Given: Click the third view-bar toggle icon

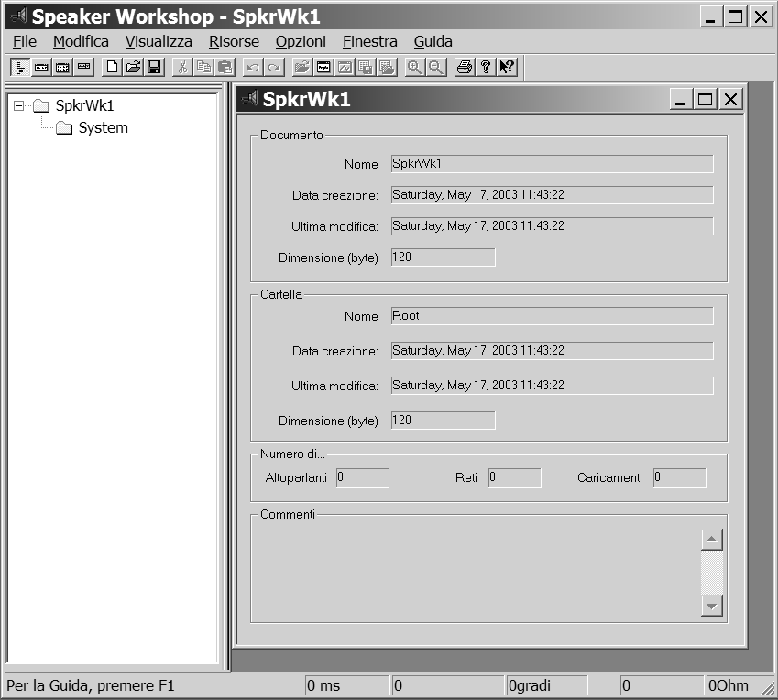Looking at the screenshot, I should tap(62, 67).
